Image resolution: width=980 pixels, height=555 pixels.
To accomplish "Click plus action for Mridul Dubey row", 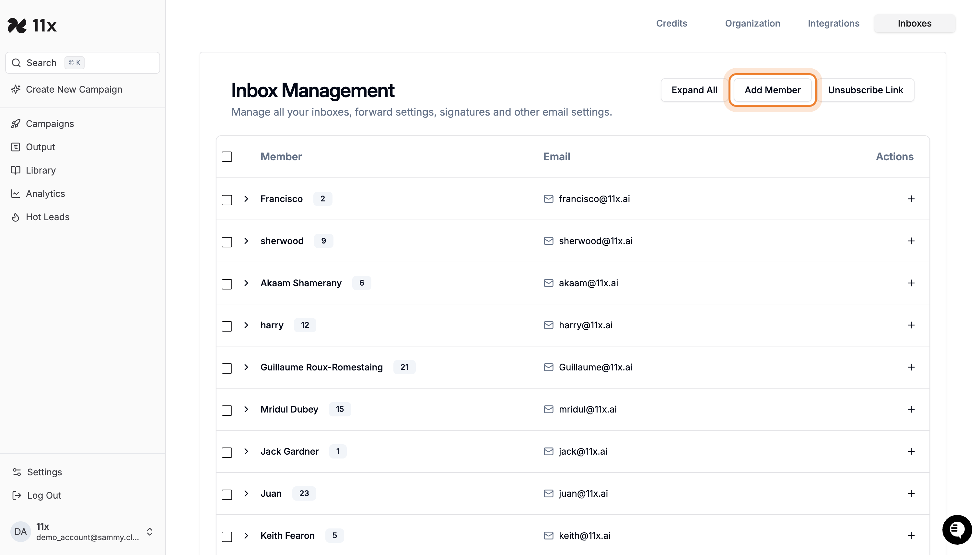I will click(911, 409).
